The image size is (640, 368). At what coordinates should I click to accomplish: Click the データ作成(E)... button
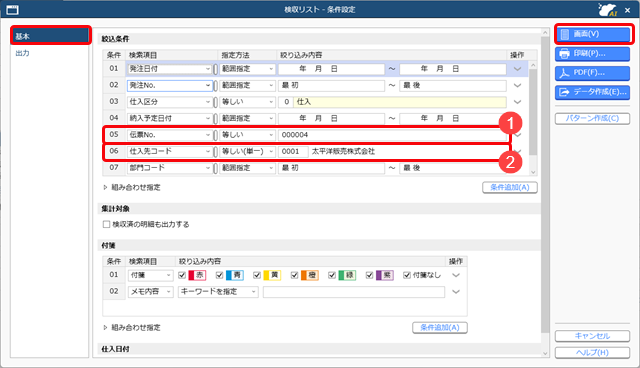tap(592, 92)
